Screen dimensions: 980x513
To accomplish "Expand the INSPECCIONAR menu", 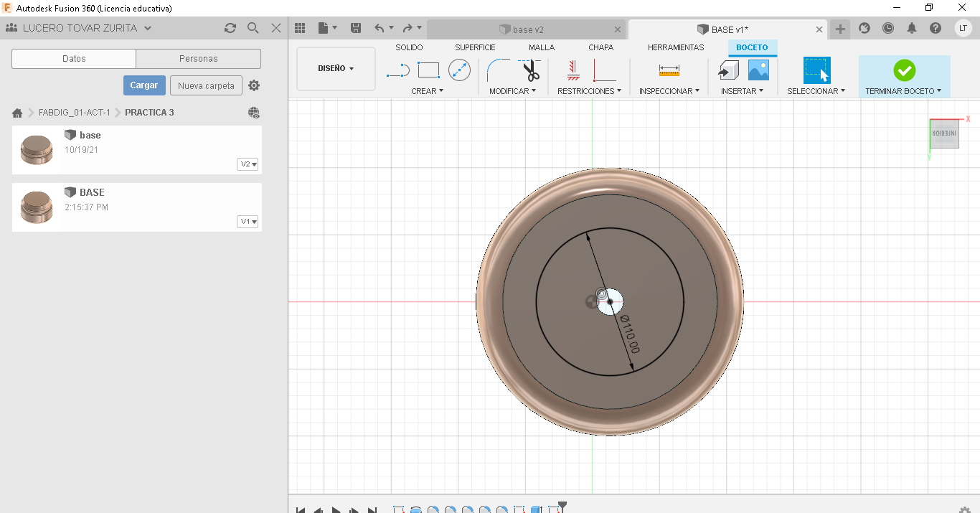I will click(x=669, y=91).
